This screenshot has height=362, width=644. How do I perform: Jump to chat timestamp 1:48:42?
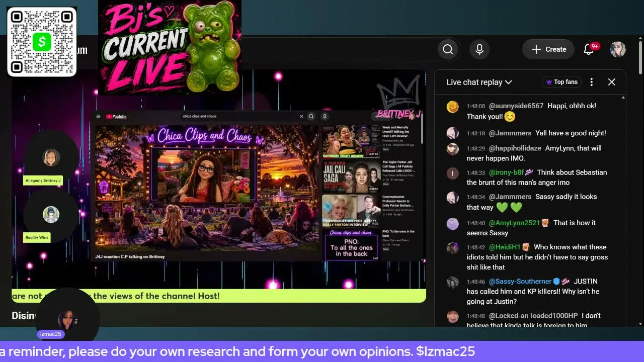coord(475,247)
